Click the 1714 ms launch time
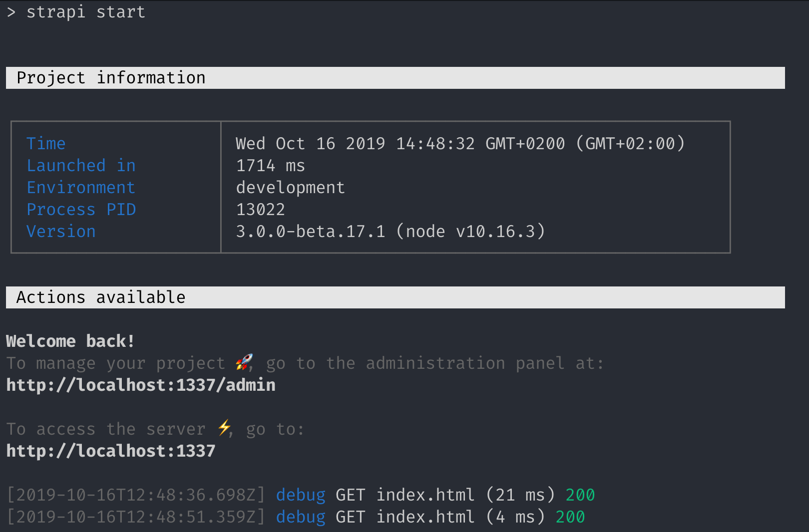Viewport: 809px width, 532px height. tap(271, 166)
